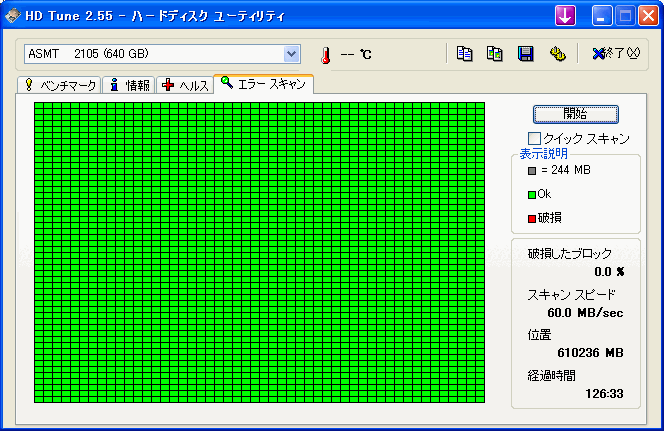This screenshot has width=664, height=431.
Task: Click the 610236 MB position value
Action: point(590,353)
